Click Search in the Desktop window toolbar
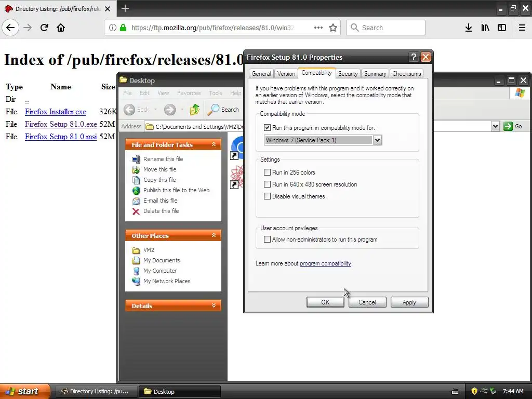 click(223, 109)
